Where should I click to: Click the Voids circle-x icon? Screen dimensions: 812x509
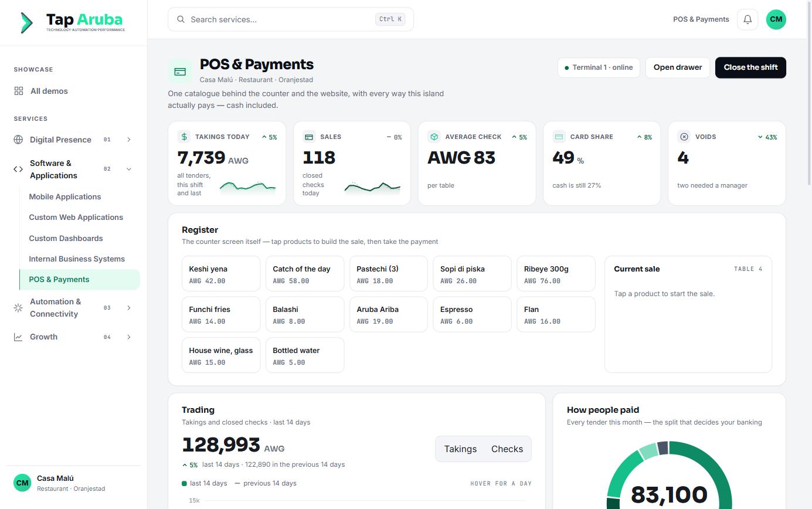(x=684, y=137)
